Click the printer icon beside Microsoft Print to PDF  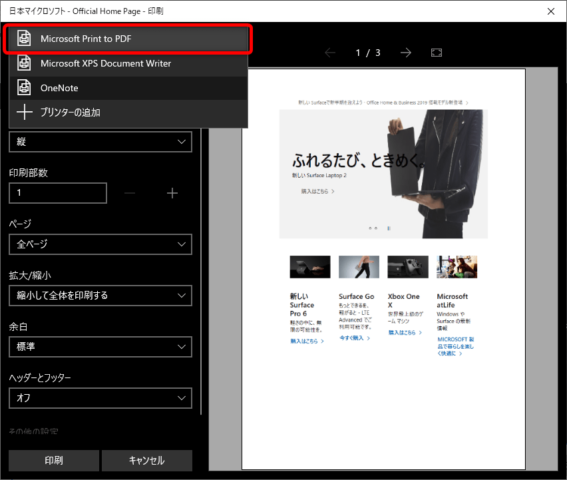click(x=24, y=38)
